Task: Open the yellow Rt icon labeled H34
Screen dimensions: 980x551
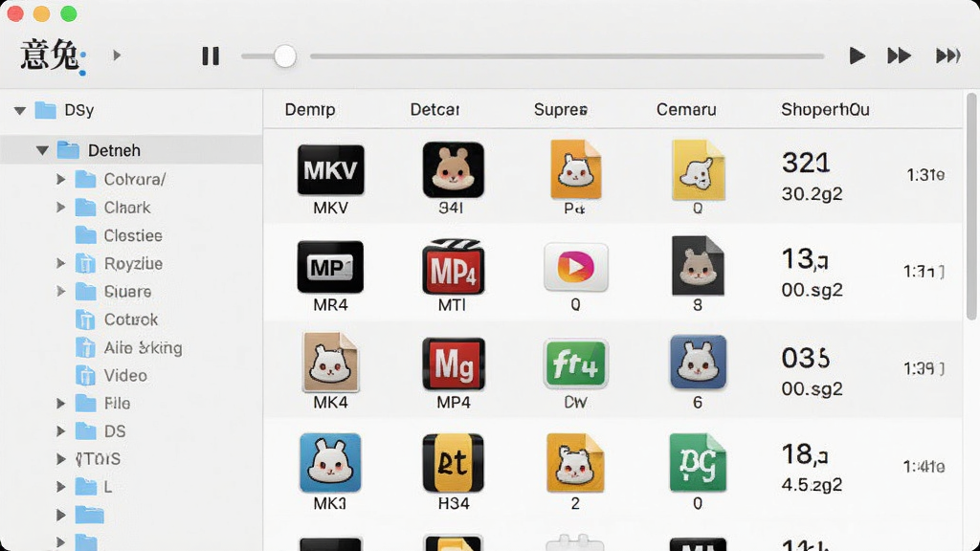Action: (453, 463)
